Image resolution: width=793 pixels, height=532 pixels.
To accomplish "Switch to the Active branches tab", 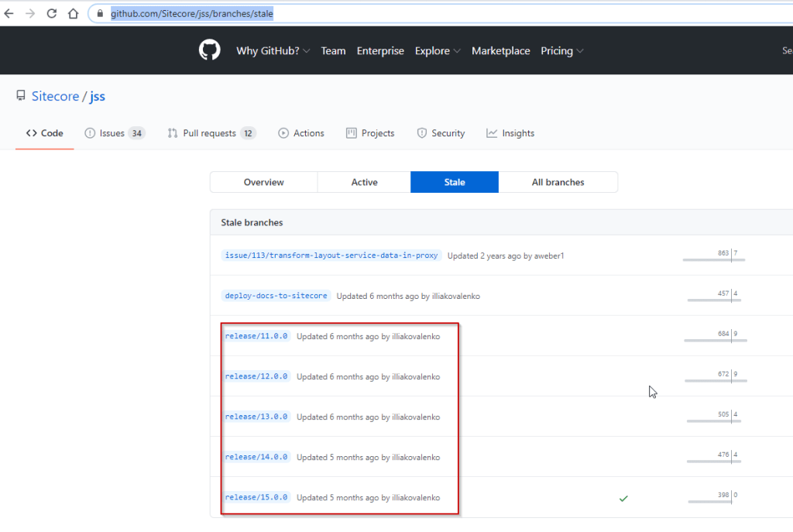I will [364, 182].
